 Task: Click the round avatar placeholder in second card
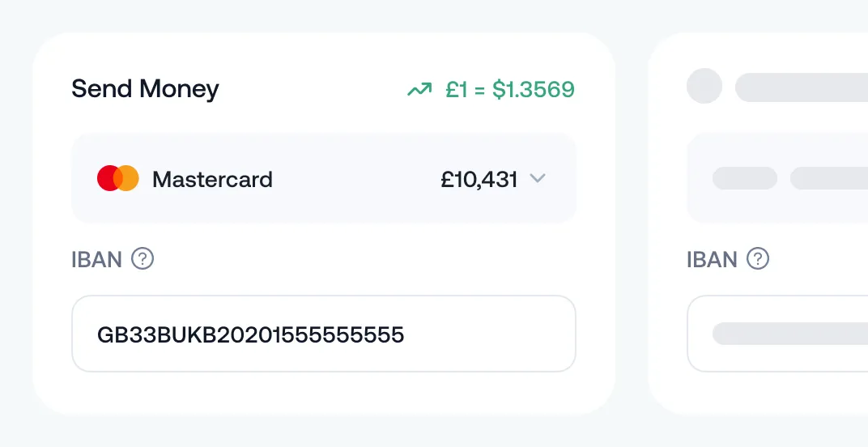tap(704, 86)
